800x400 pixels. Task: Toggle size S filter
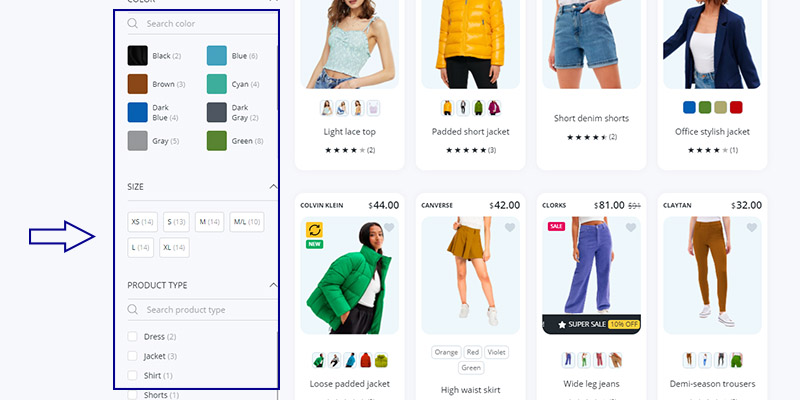tap(176, 222)
